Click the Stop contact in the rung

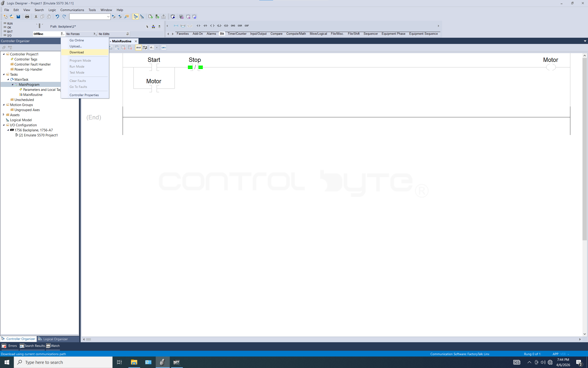[195, 67]
